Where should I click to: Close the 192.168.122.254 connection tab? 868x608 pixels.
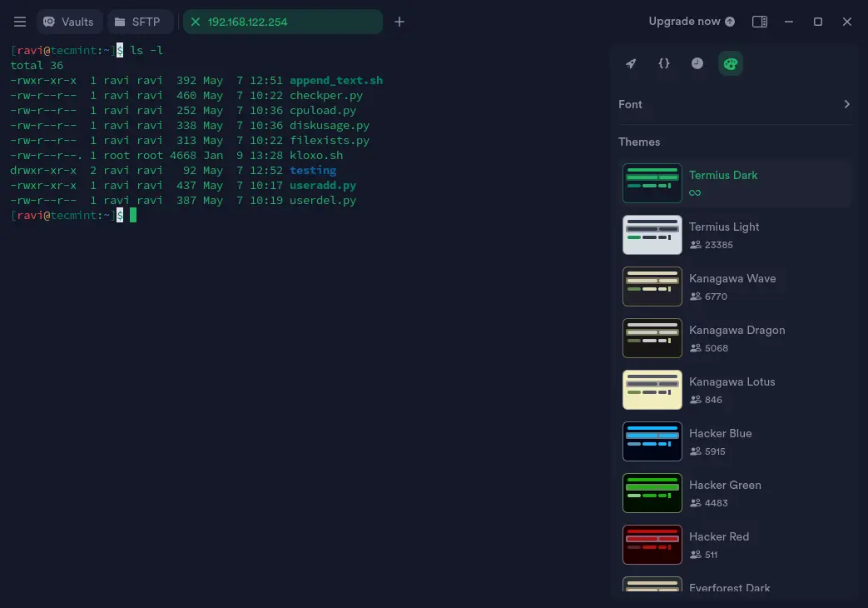coord(196,22)
